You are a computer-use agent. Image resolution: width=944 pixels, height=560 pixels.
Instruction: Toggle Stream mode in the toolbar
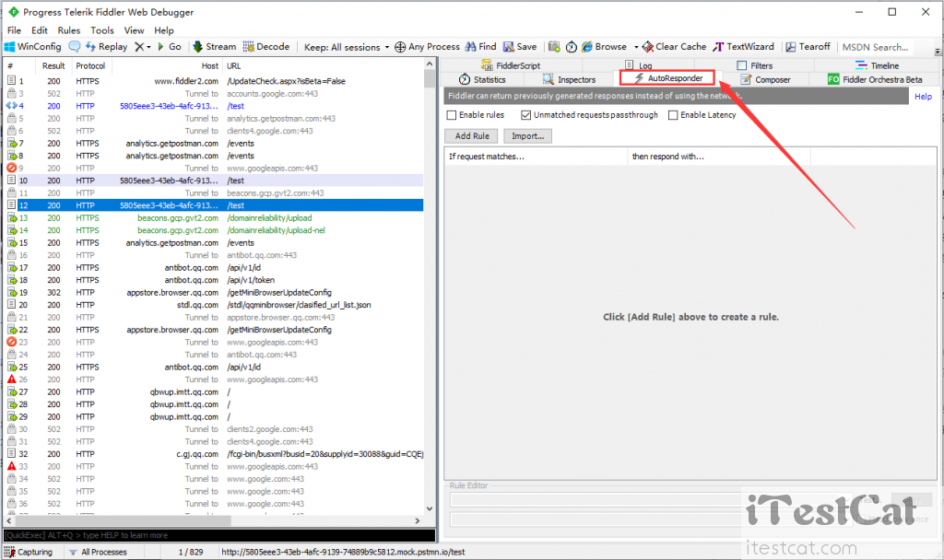(214, 47)
